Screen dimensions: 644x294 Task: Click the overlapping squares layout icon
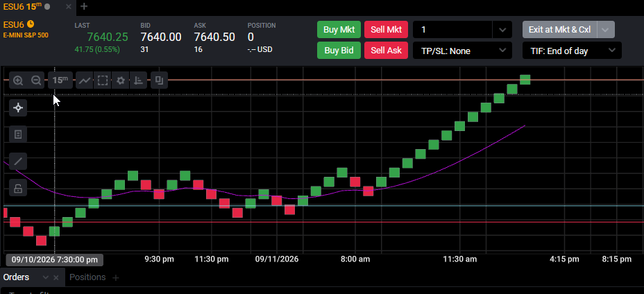(159, 80)
